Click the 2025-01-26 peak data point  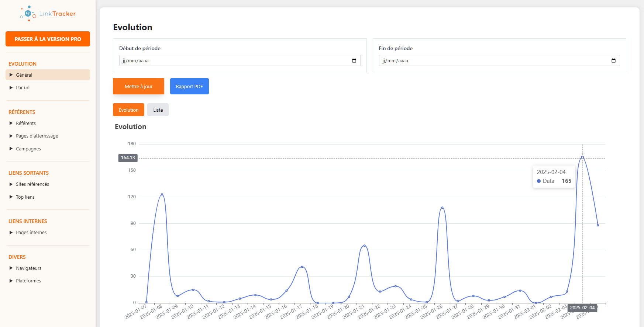pos(442,208)
